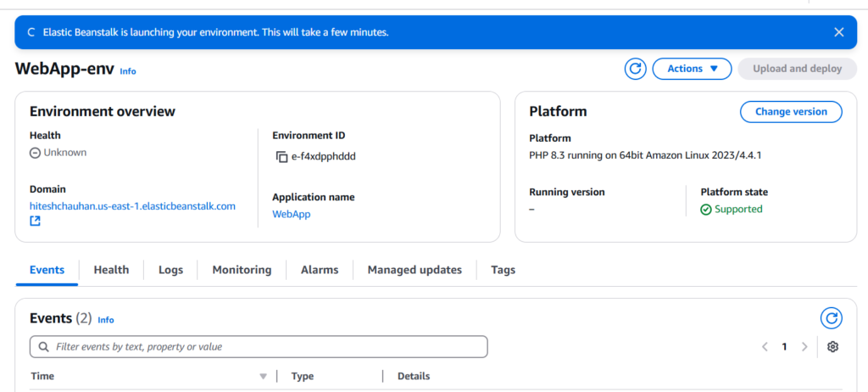Open the hiteshchauhan.us-east-1.elasticbeanstalk.com domain link
This screenshot has height=392, width=868.
click(132, 206)
